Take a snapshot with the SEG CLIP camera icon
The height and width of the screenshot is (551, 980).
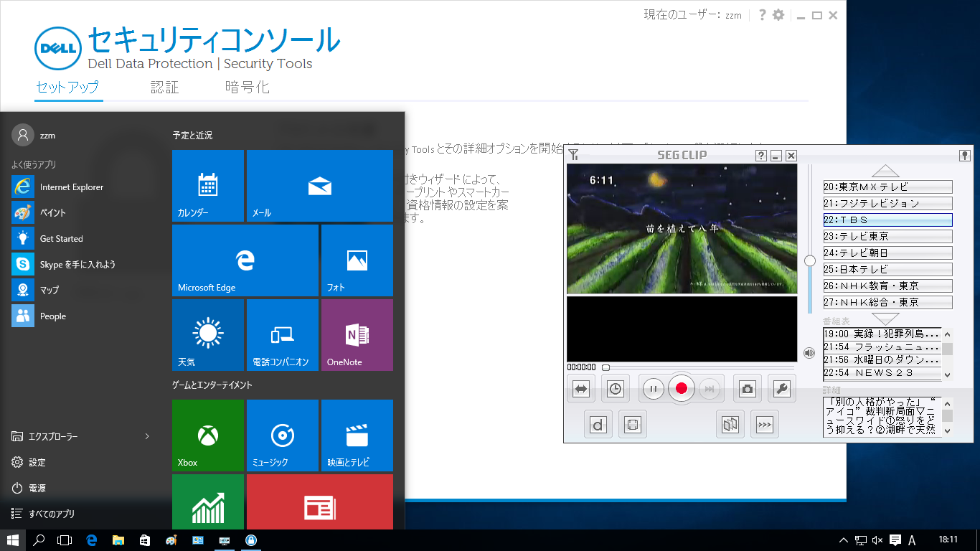click(x=748, y=389)
